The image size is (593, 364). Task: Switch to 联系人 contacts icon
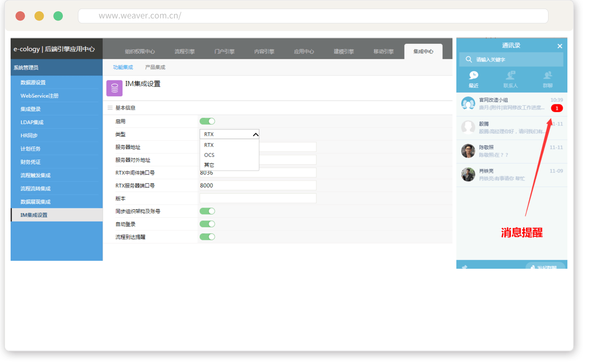pyautogui.click(x=510, y=76)
